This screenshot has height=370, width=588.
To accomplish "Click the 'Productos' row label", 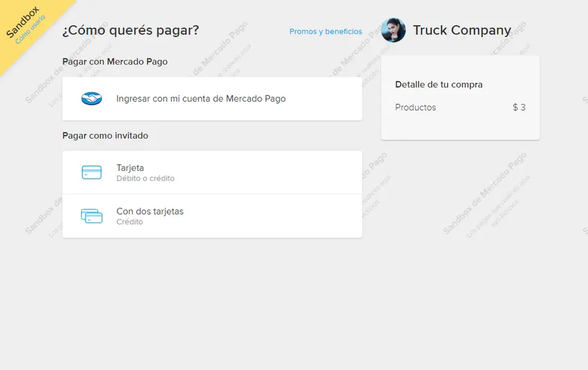I will coord(416,108).
